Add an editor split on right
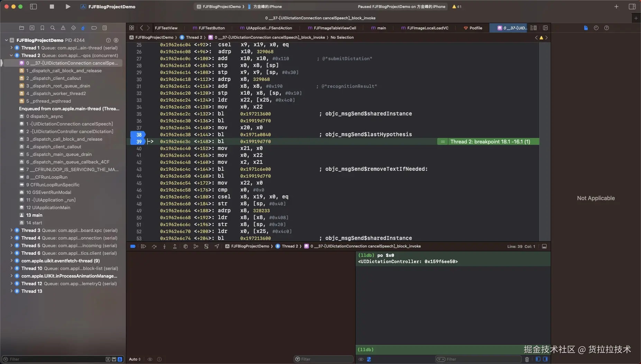 (x=546, y=28)
